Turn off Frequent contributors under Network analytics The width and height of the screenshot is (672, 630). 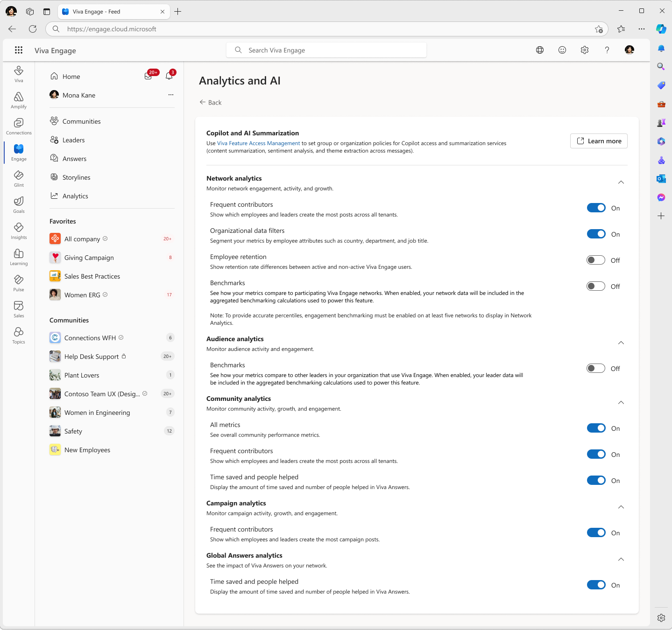[x=596, y=208]
